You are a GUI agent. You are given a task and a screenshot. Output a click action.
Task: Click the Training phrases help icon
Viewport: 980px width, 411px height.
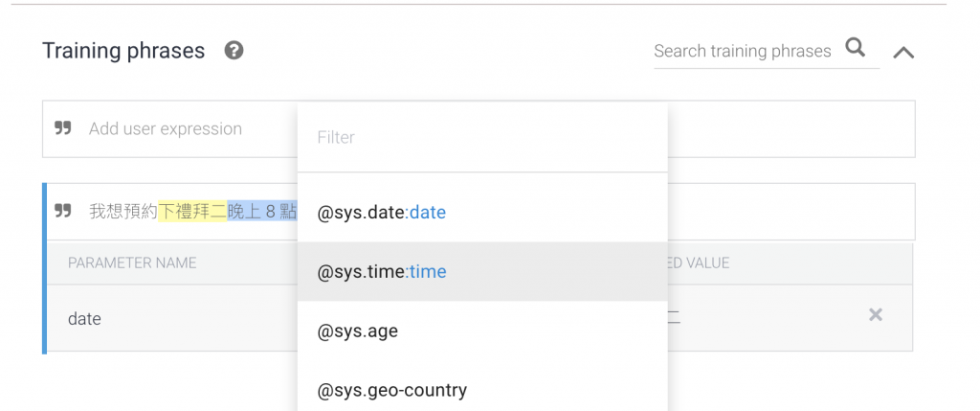coord(234,51)
